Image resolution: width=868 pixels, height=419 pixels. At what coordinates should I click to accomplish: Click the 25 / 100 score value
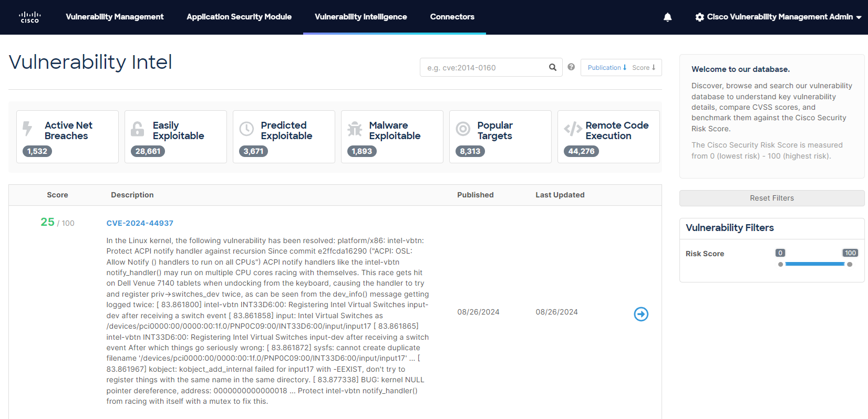coord(57,222)
